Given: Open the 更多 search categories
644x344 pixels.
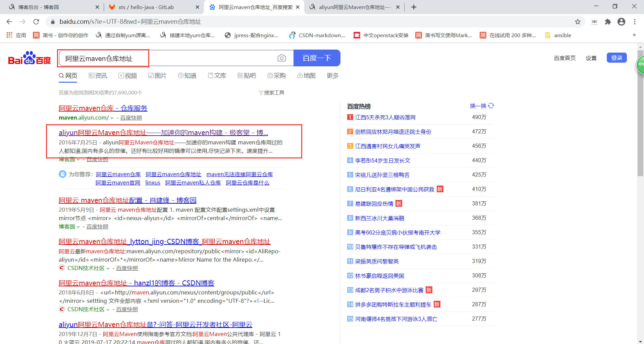Looking at the screenshot, I should pyautogui.click(x=332, y=76).
